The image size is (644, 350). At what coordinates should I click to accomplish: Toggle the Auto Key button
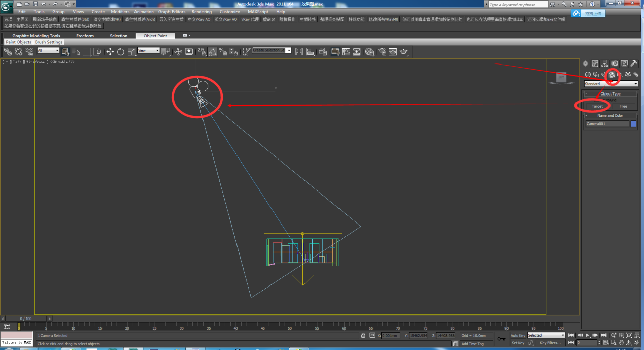coord(518,335)
